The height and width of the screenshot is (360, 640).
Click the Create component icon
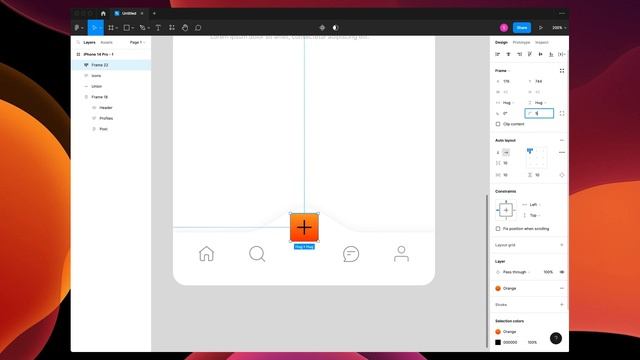322,28
